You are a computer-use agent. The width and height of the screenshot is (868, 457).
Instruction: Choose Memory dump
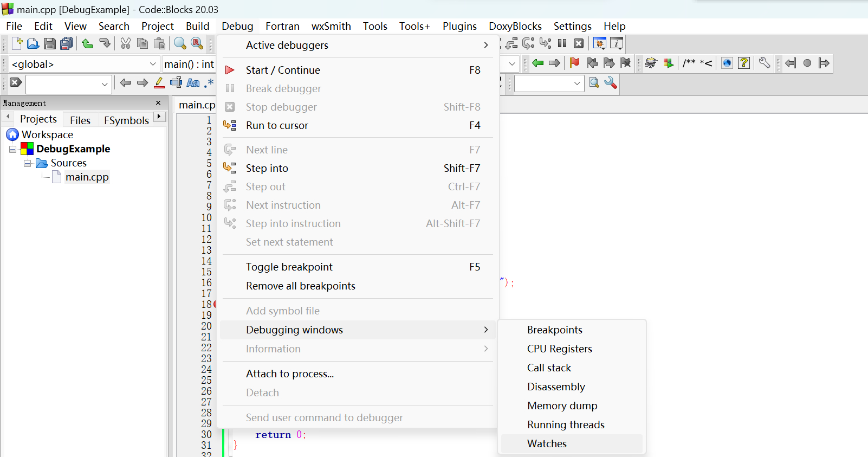[572, 405]
